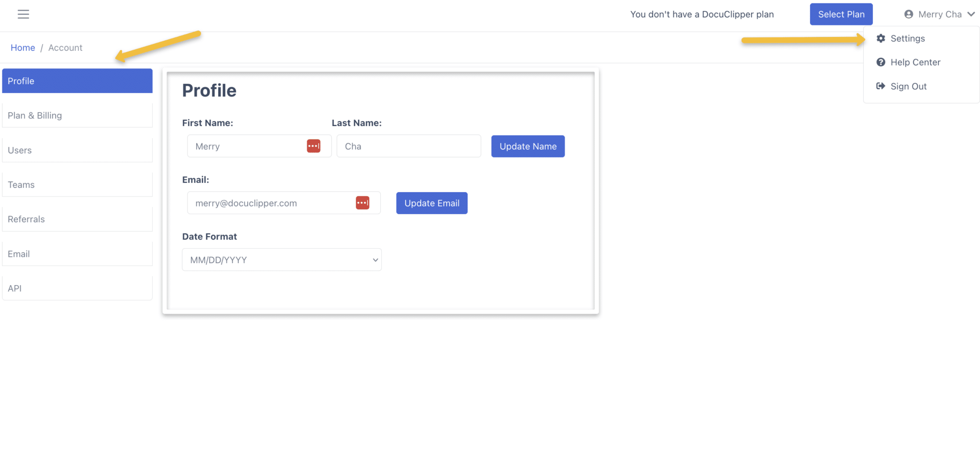Click the Sign Out icon
The image size is (980, 468).
[x=881, y=86]
